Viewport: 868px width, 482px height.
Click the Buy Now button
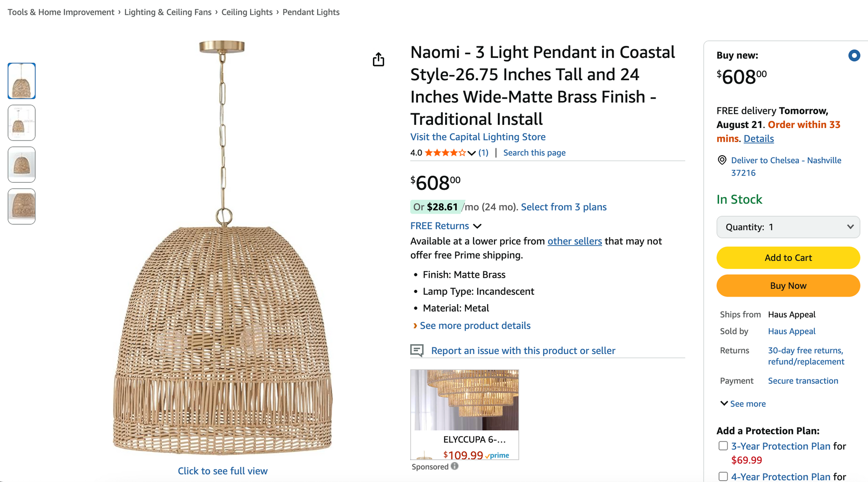click(788, 286)
